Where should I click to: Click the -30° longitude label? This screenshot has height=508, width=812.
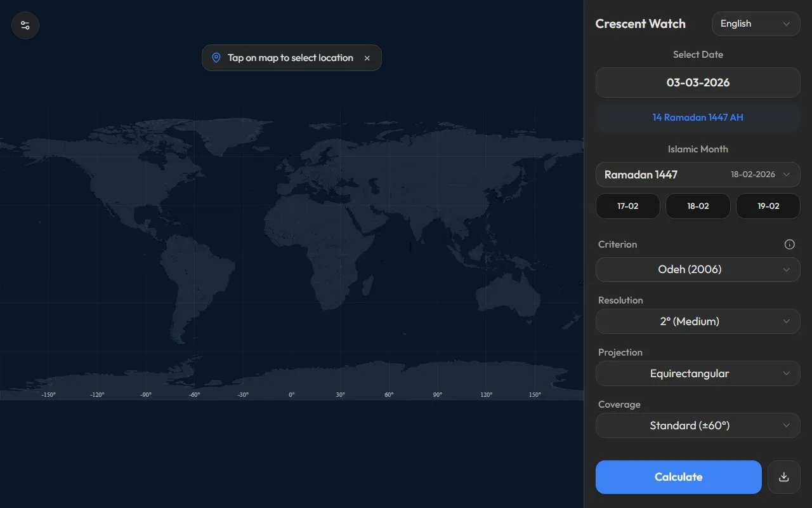pyautogui.click(x=243, y=395)
